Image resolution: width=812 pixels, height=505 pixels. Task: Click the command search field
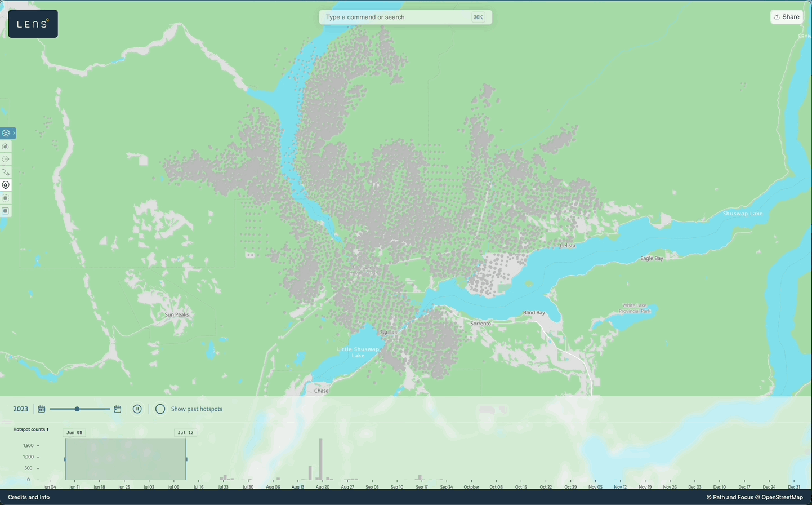(397, 17)
